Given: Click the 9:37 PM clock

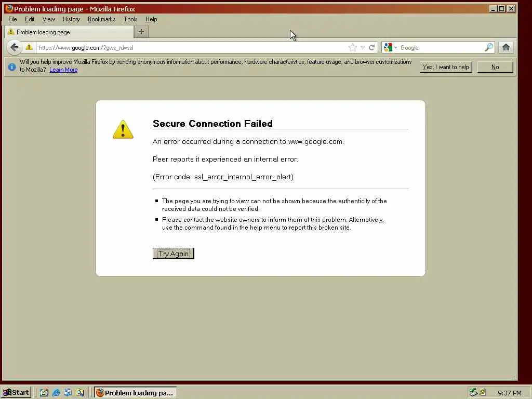Looking at the screenshot, I should point(510,393).
